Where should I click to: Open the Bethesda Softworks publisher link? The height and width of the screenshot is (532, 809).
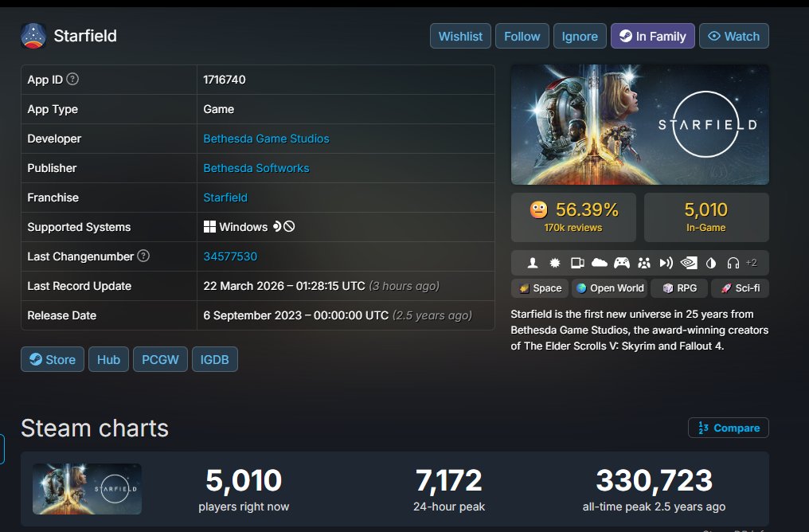click(256, 168)
